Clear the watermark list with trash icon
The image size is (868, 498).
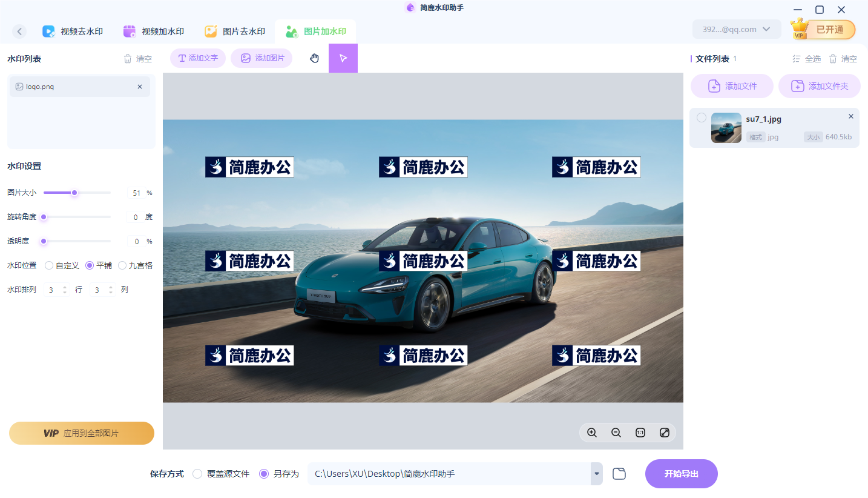click(x=128, y=58)
